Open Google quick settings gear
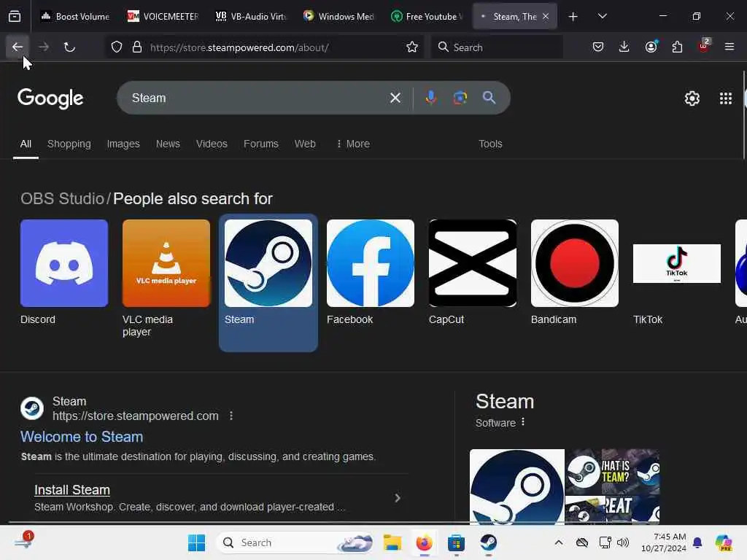This screenshot has height=560, width=747. click(x=692, y=98)
